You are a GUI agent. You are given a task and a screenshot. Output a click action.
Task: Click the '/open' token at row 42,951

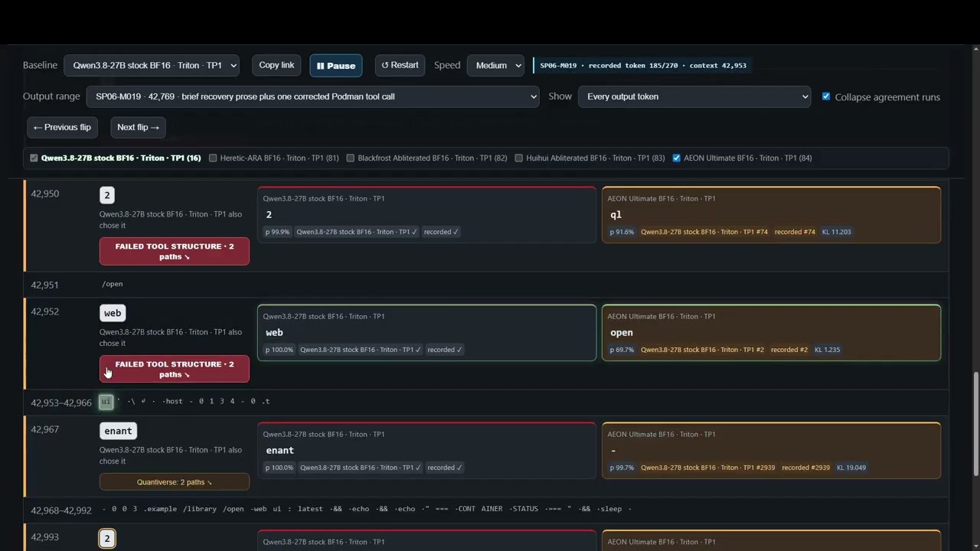click(x=113, y=284)
